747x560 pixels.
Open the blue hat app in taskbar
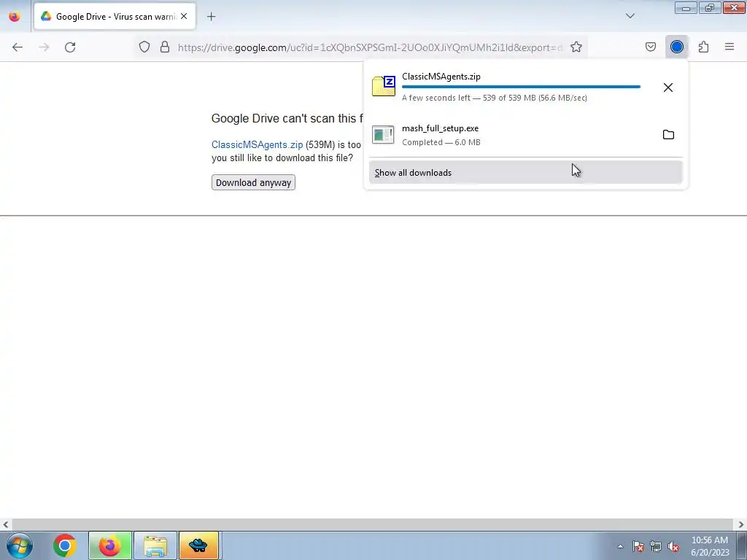point(198,545)
